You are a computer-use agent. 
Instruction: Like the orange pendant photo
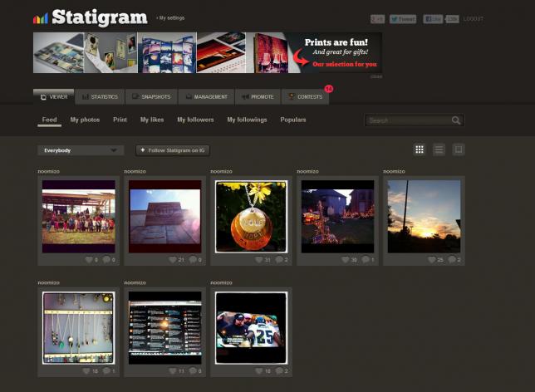(x=259, y=260)
